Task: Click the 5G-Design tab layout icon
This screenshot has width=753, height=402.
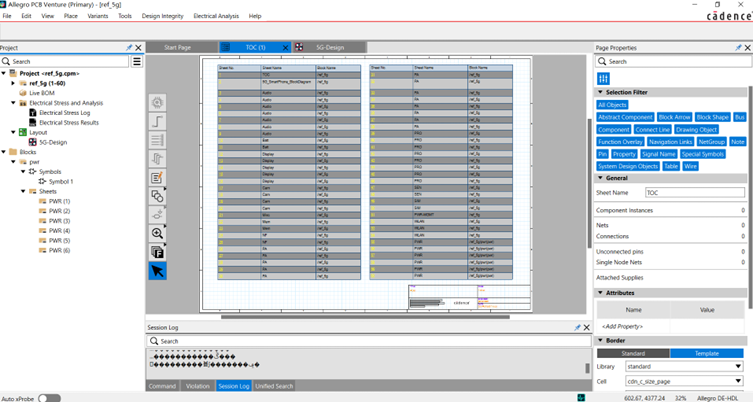Action: pyautogui.click(x=299, y=47)
